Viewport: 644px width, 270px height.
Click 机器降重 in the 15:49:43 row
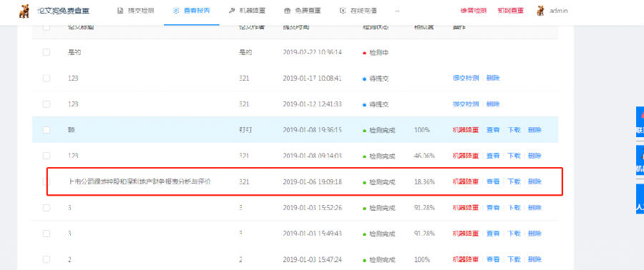click(466, 234)
